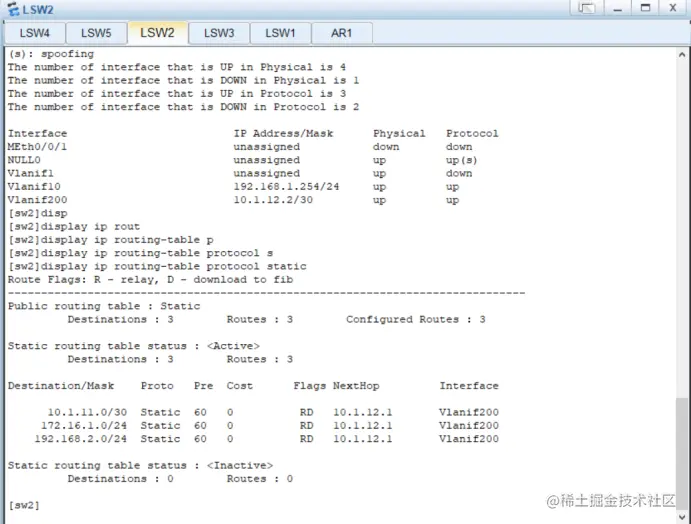Click Vlanif200 in the interface brief list
Image resolution: width=691 pixels, height=524 pixels.
point(37,200)
